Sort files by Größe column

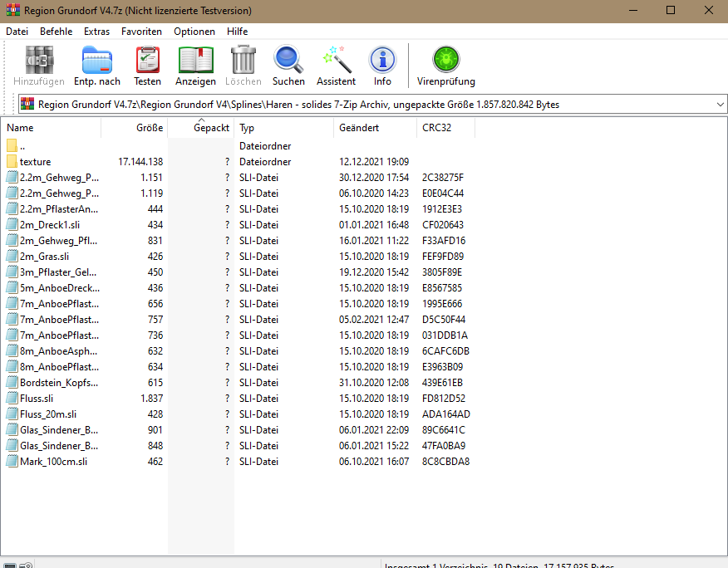[x=150, y=128]
